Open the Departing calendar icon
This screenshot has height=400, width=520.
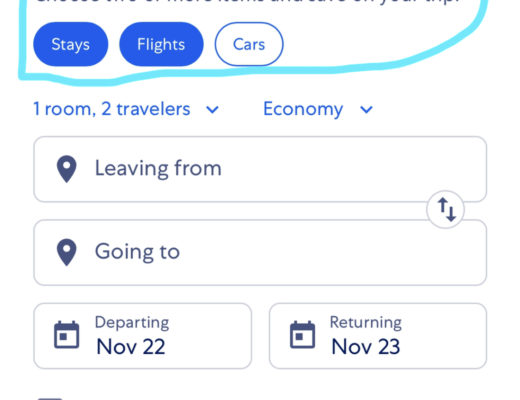coord(67,335)
